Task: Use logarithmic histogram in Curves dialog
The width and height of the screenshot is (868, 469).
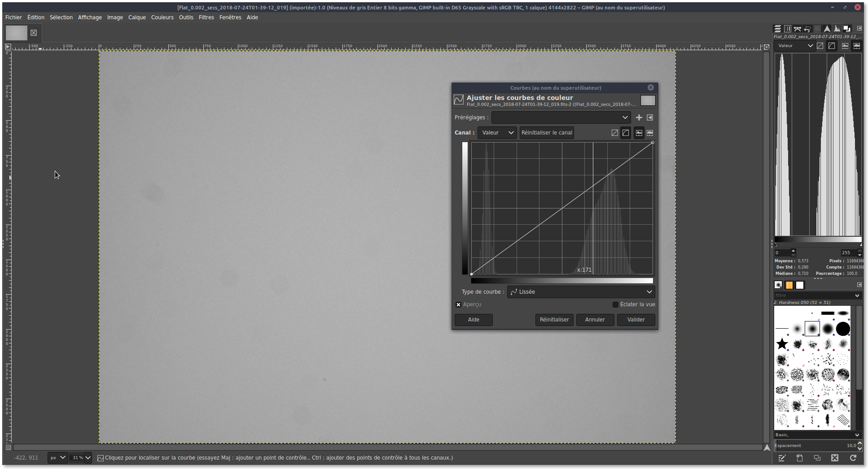Action: 650,133
